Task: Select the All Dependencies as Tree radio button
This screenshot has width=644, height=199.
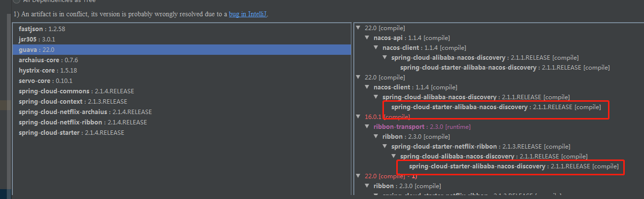Action: point(16,1)
